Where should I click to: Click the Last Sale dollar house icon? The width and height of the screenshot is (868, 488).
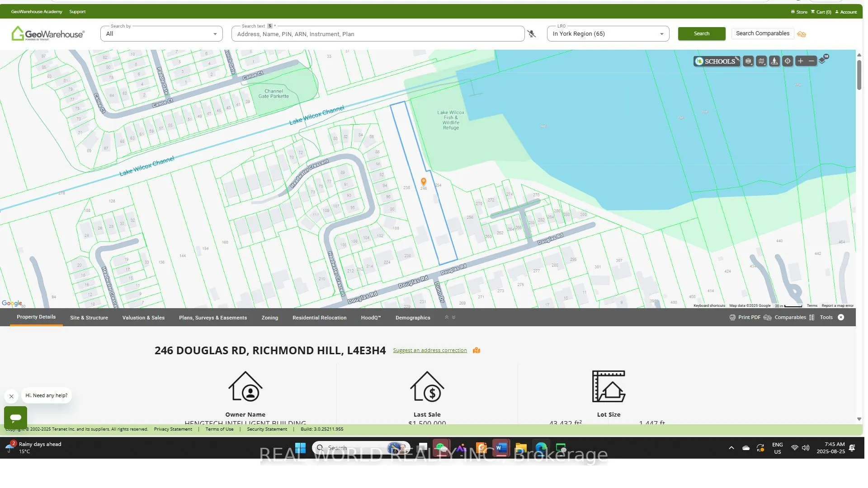[x=427, y=386]
